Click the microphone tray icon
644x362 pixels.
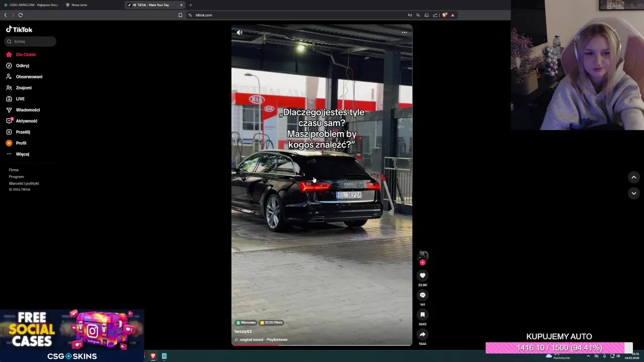(x=604, y=356)
